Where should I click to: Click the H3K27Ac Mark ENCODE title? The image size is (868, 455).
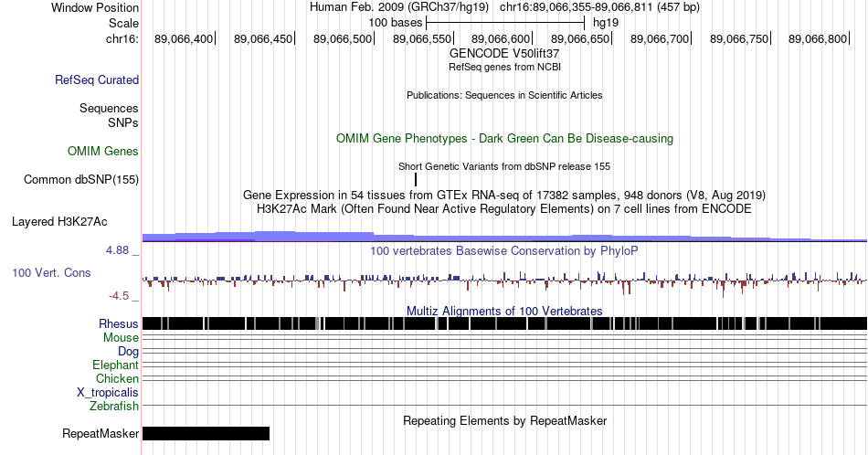(x=504, y=208)
